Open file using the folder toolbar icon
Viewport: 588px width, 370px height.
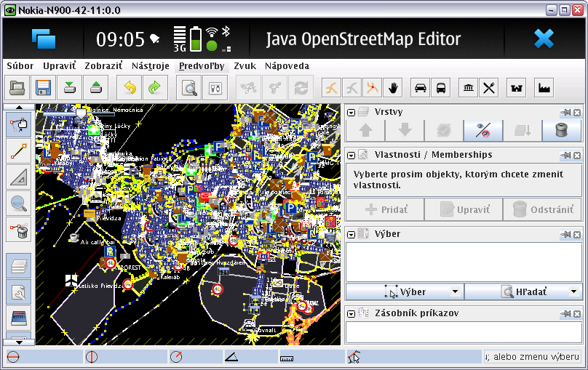tap(17, 88)
